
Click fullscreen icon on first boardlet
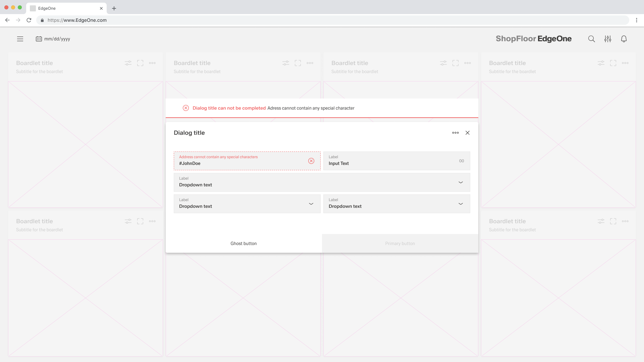point(140,63)
